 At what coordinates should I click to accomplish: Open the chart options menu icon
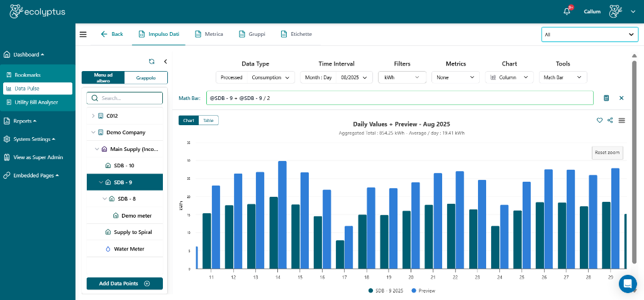click(x=621, y=120)
